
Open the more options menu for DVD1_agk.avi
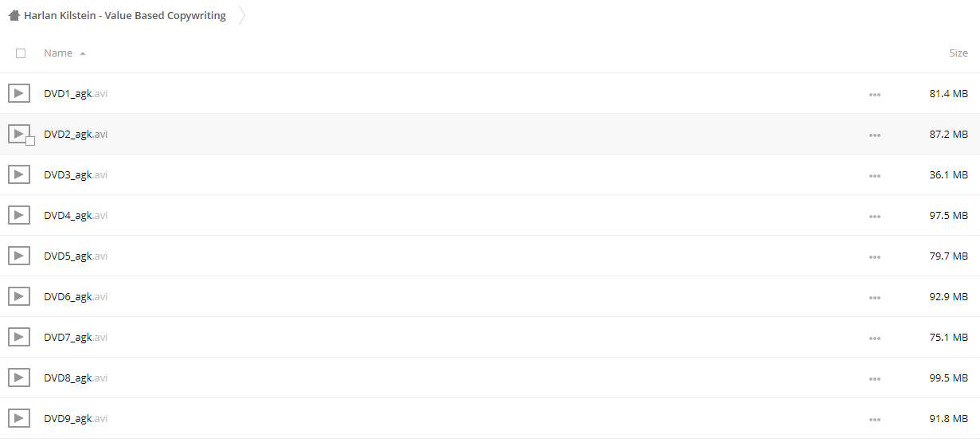(x=875, y=95)
